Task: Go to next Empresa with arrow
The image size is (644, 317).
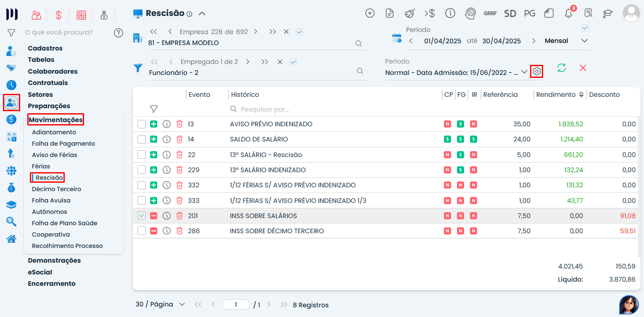Action: coord(256,32)
